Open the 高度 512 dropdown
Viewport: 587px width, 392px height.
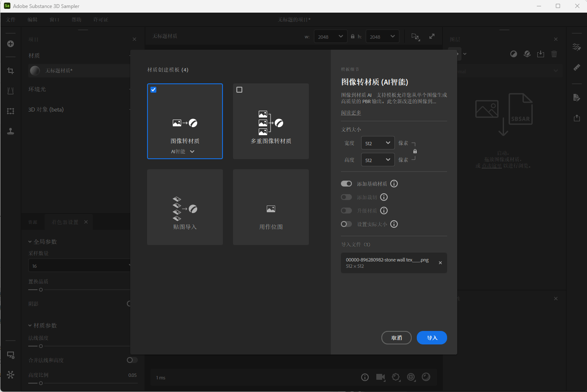(378, 160)
